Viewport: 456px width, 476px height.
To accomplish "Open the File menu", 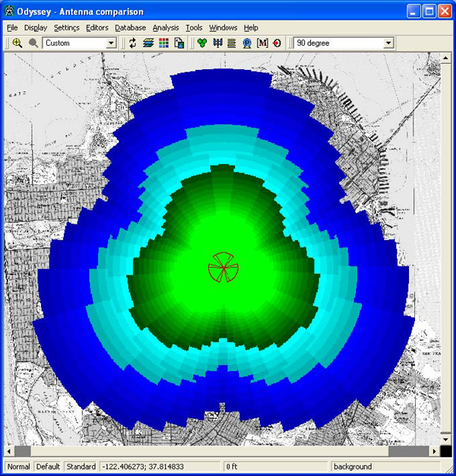I will 12,27.
